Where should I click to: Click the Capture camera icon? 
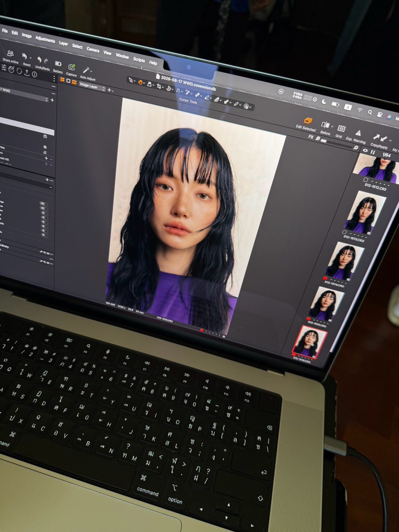[x=72, y=67]
